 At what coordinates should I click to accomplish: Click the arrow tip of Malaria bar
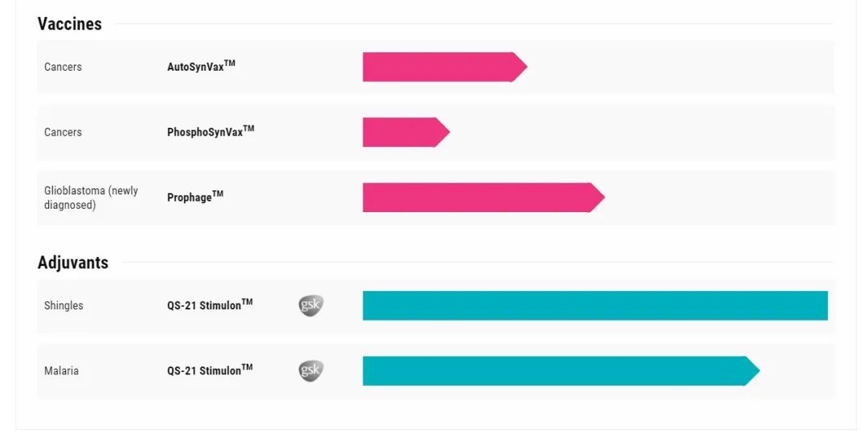pos(753,370)
